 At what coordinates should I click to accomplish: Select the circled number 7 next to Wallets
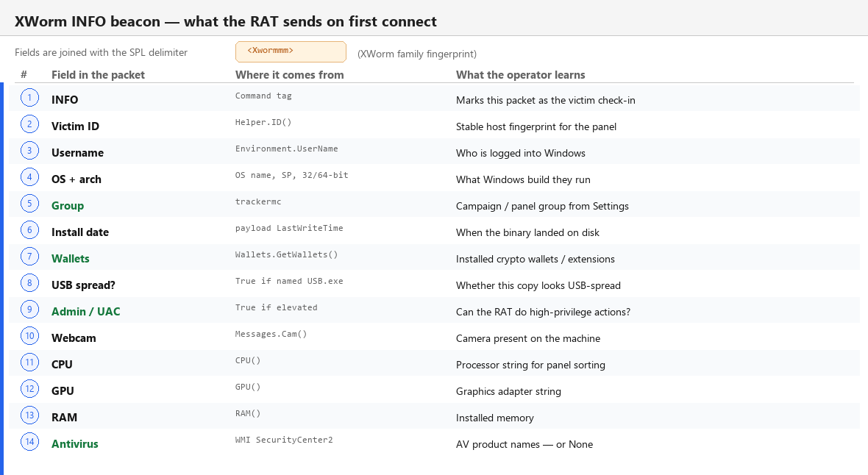[30, 257]
